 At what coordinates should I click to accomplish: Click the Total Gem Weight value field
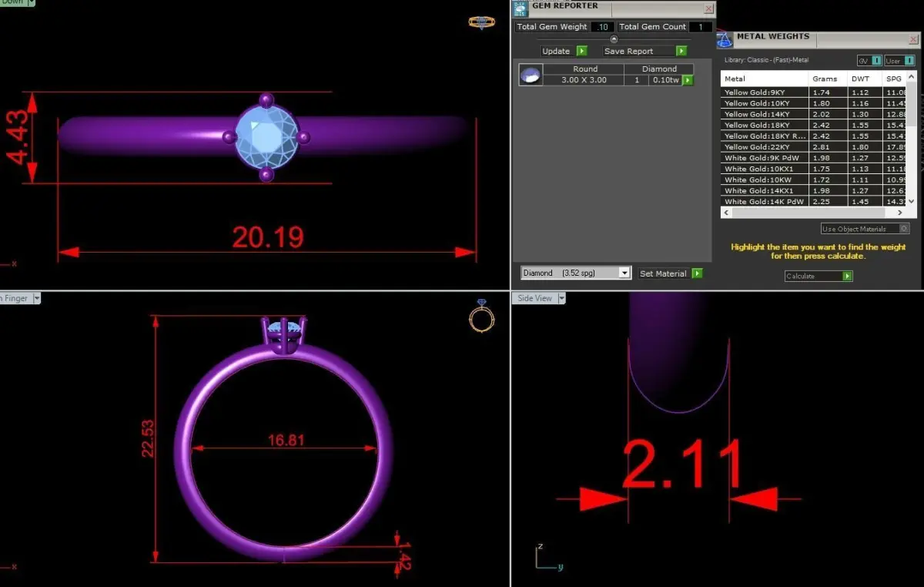click(x=602, y=27)
